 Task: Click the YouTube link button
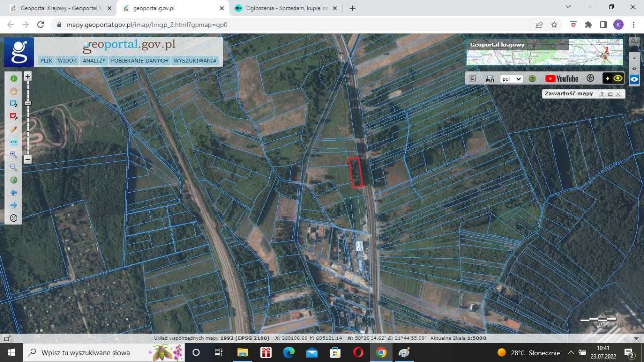(561, 79)
